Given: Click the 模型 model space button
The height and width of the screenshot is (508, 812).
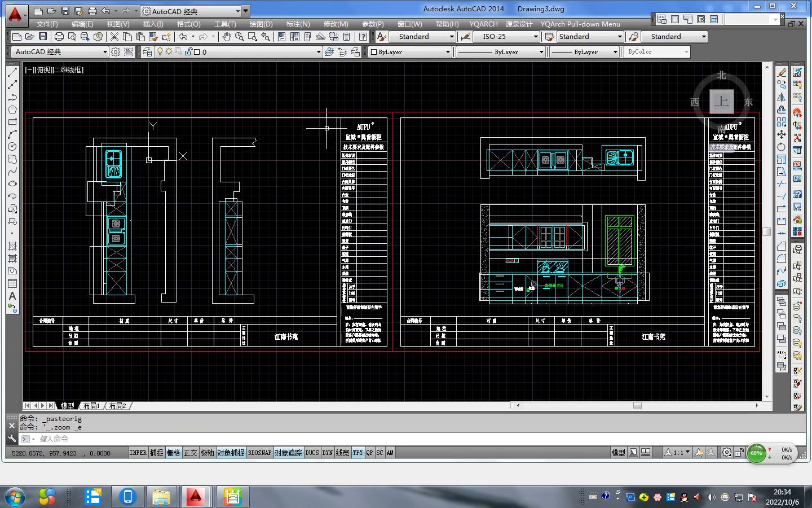Looking at the screenshot, I should (618, 453).
